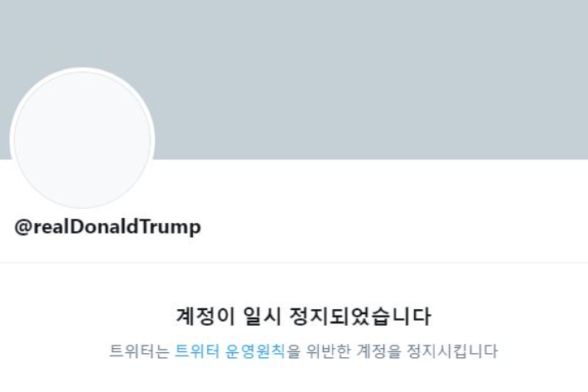
Task: Click the gray profile header banner
Action: click(x=294, y=80)
